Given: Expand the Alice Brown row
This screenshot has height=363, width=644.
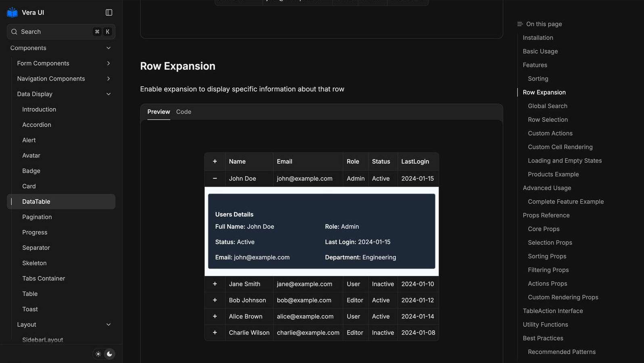Looking at the screenshot, I should (215, 316).
